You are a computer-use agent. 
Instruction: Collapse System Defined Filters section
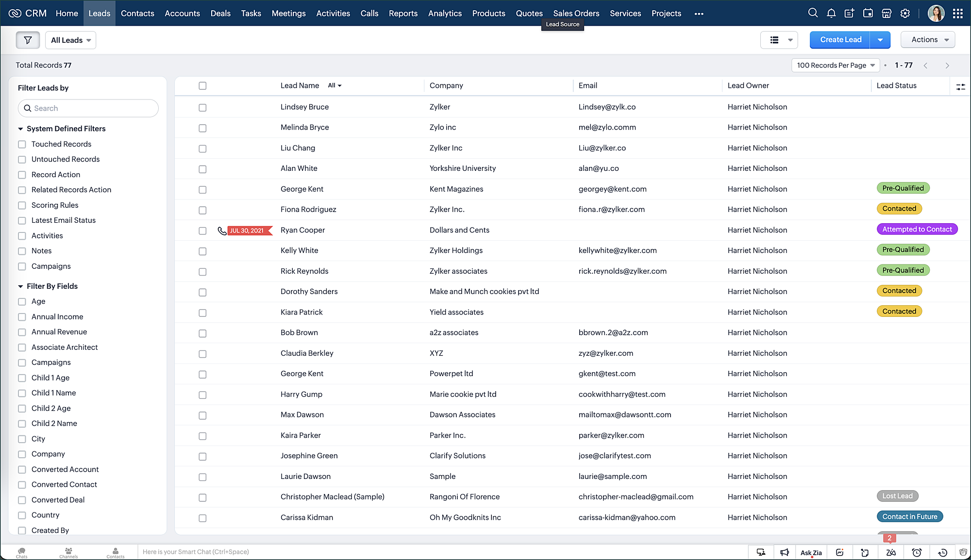coord(21,129)
